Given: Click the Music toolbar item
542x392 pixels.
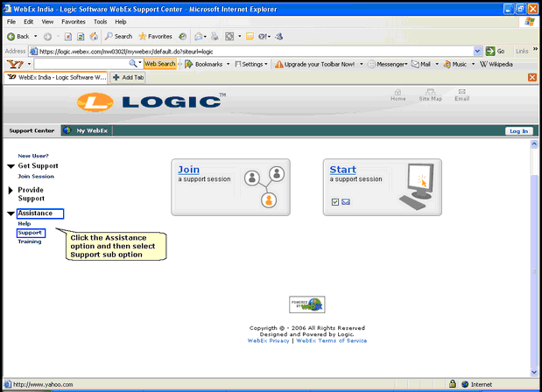Looking at the screenshot, I should pyautogui.click(x=455, y=64).
